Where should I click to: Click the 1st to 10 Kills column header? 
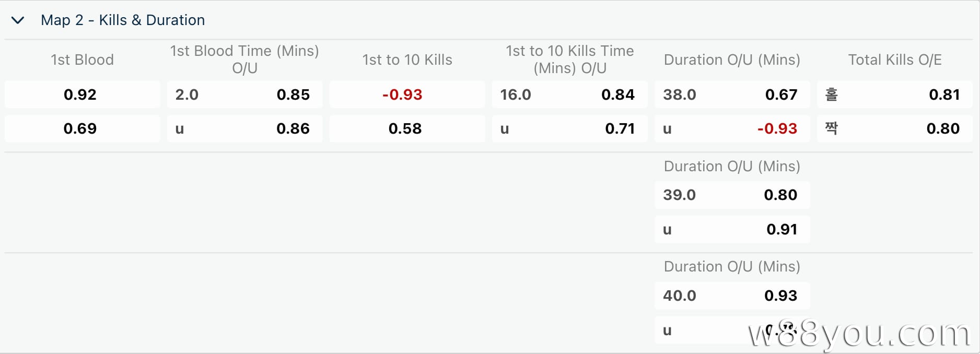407,60
